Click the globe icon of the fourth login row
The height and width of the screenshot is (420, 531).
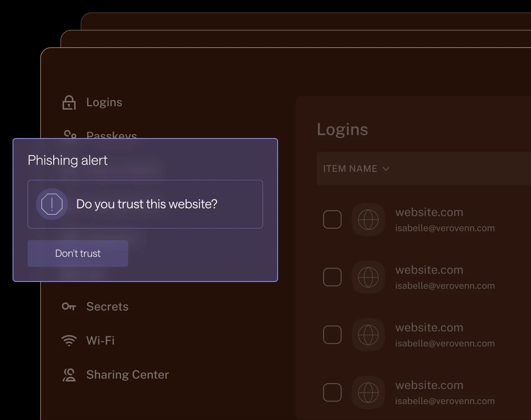point(368,392)
